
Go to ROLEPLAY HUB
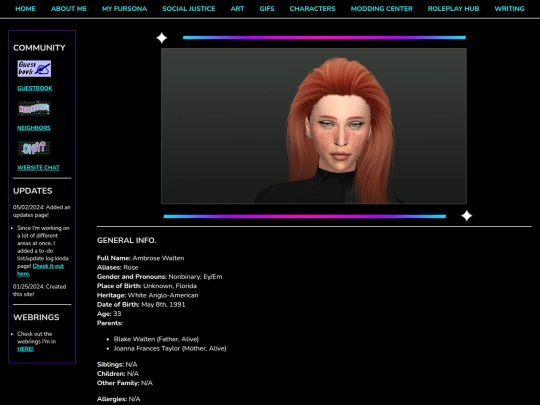pyautogui.click(x=453, y=9)
